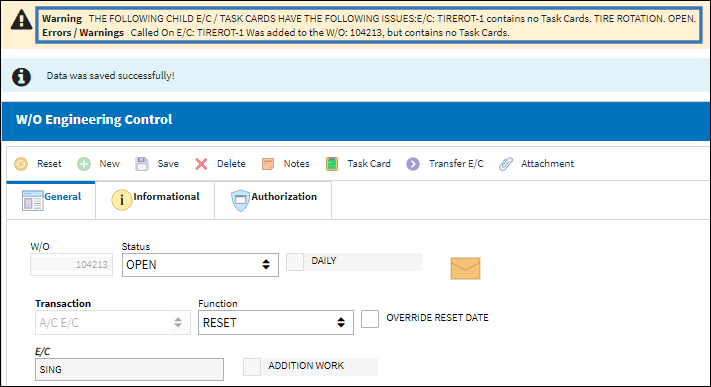Click the Transfer E/C arrow icon
The image size is (711, 387).
coord(413,164)
